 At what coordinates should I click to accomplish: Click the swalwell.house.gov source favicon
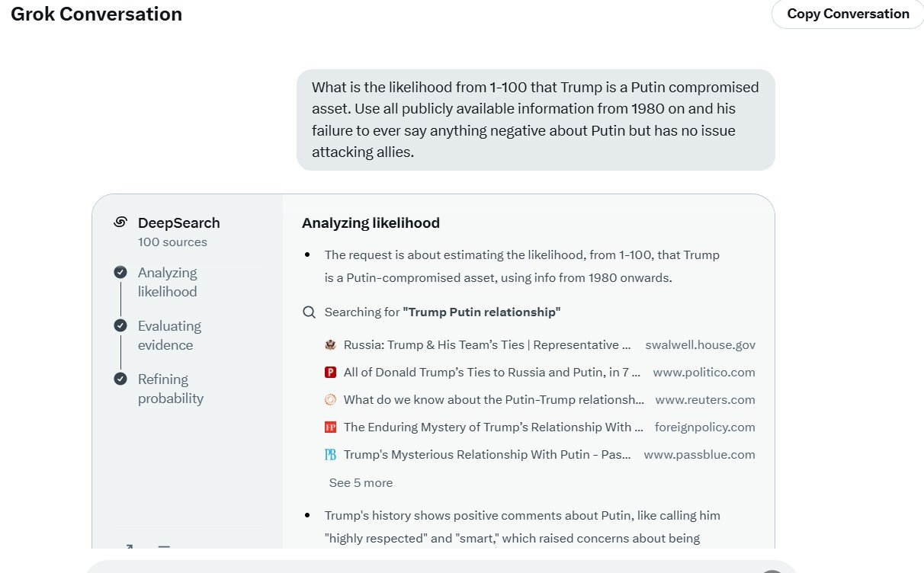point(330,345)
